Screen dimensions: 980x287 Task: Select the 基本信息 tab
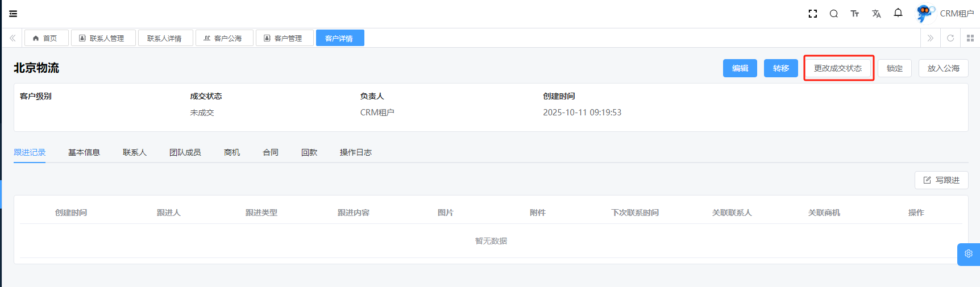click(x=84, y=152)
